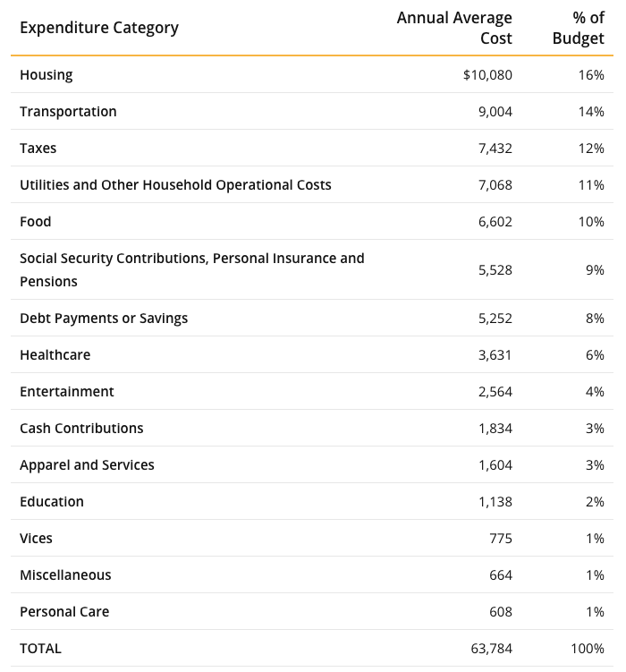Click the Debt Payments or Savings label
Image resolution: width=626 pixels, height=672 pixels.
[x=104, y=319]
